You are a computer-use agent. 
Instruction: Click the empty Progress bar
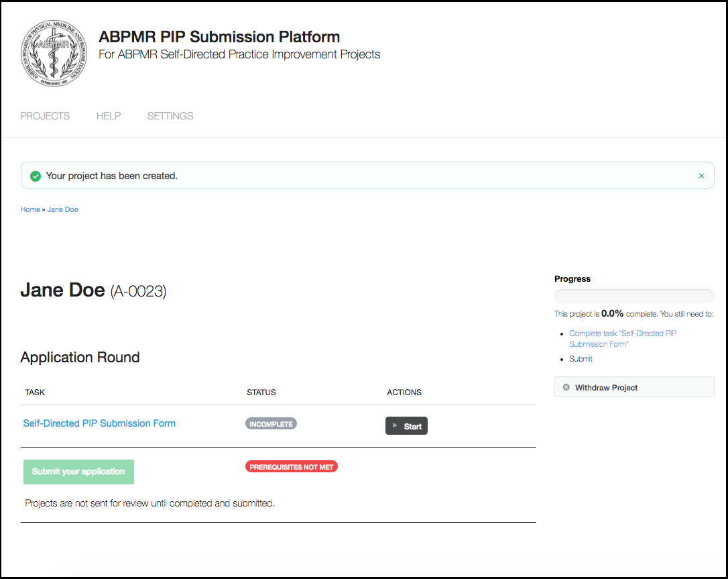click(x=633, y=296)
